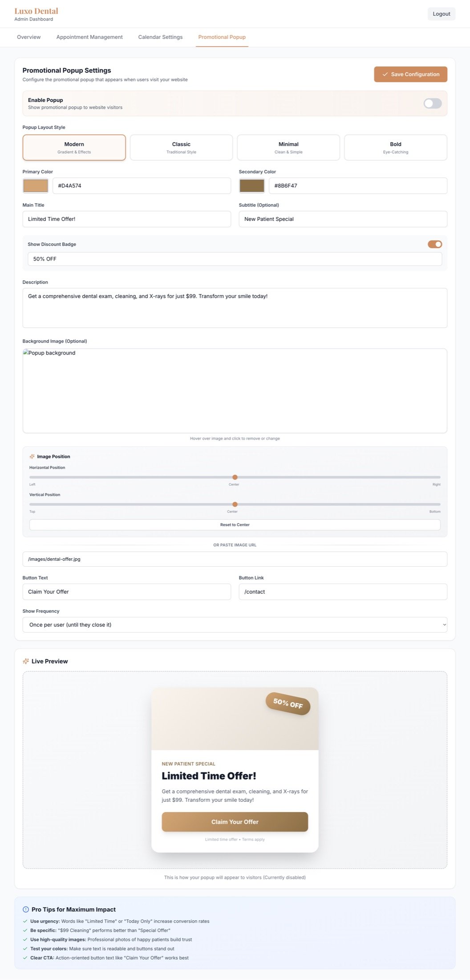This screenshot has width=470, height=980.
Task: Click Reset to Center under Image Position
Action: point(234,524)
